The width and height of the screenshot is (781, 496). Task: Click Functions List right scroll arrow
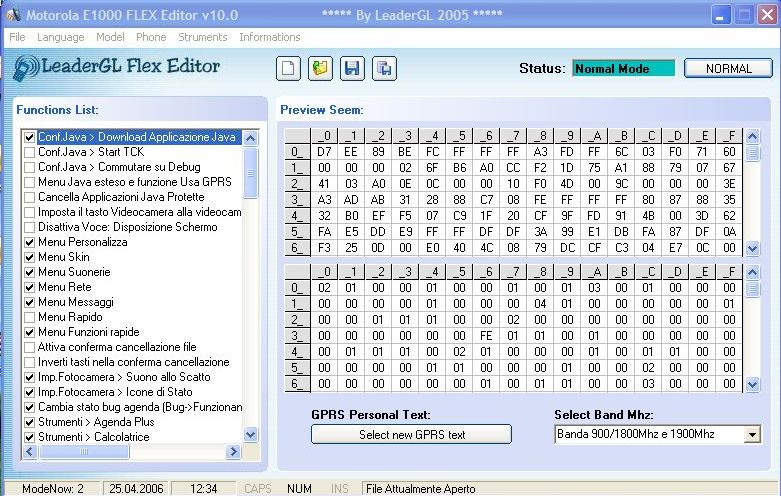(x=233, y=452)
